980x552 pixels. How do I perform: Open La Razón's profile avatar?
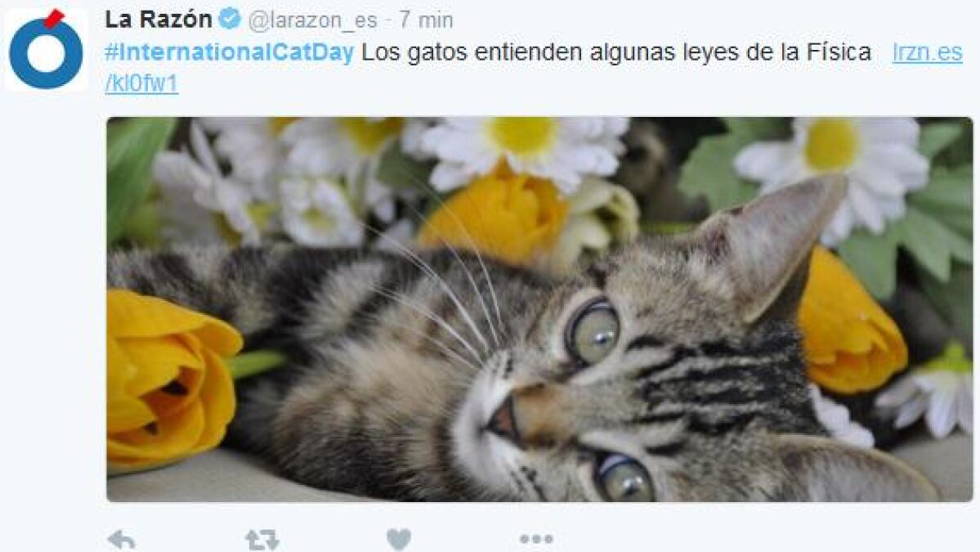[47, 49]
